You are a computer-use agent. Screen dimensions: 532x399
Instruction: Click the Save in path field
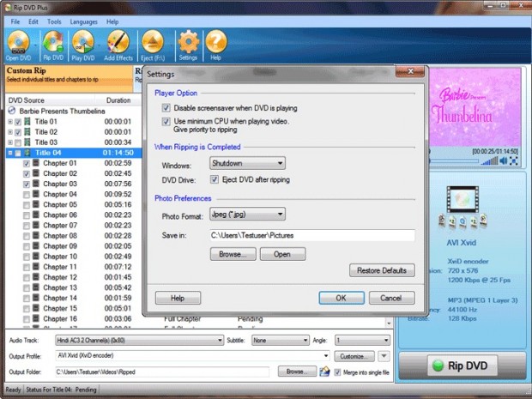312,235
